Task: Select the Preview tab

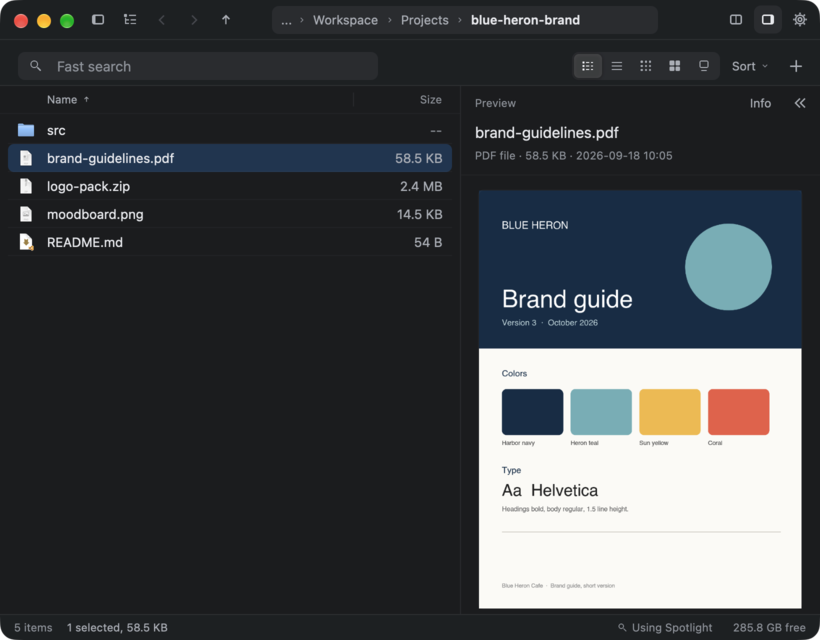Action: pos(495,104)
